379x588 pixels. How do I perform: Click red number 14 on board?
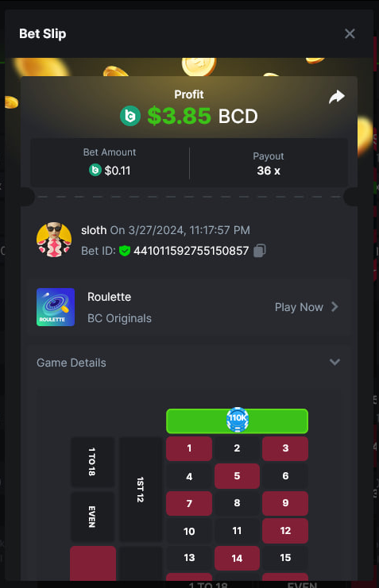(237, 558)
